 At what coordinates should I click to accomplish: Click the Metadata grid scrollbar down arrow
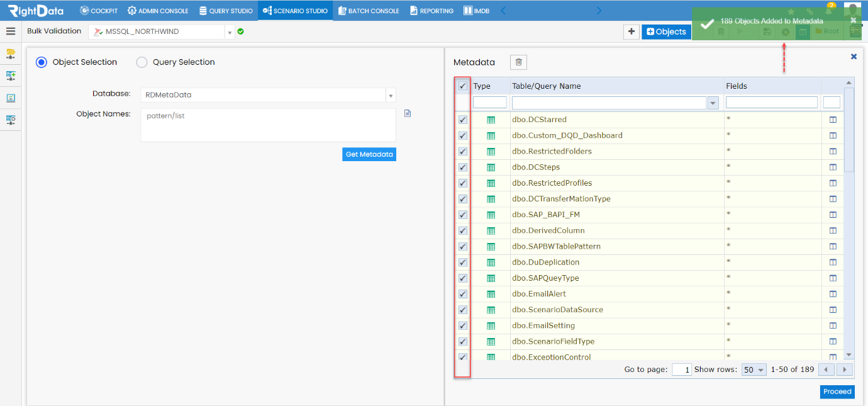[x=849, y=355]
